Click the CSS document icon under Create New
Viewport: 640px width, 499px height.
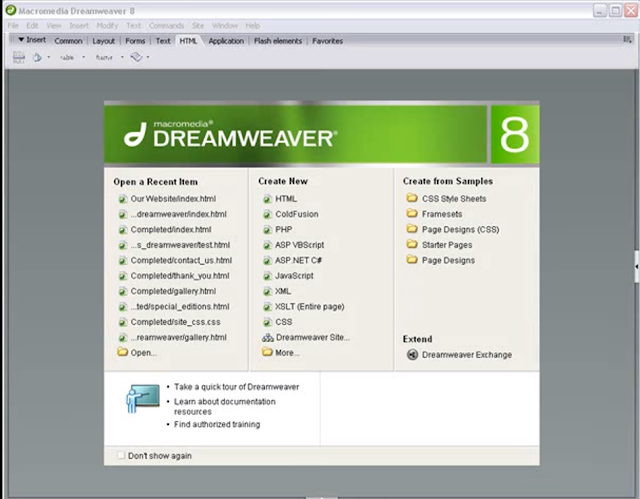coord(267,322)
